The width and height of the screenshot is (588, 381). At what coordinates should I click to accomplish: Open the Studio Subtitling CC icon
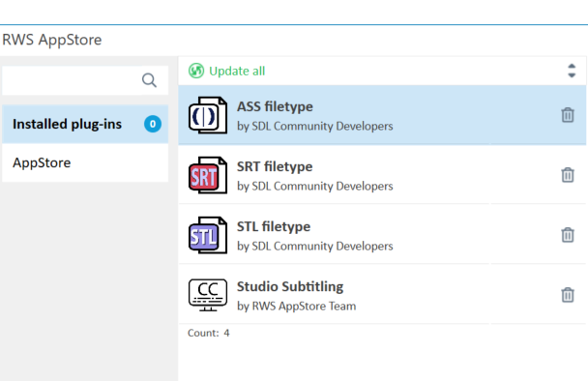(208, 295)
